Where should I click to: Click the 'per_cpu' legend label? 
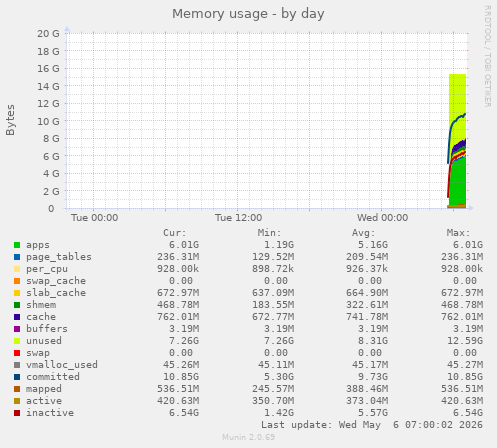point(47,269)
